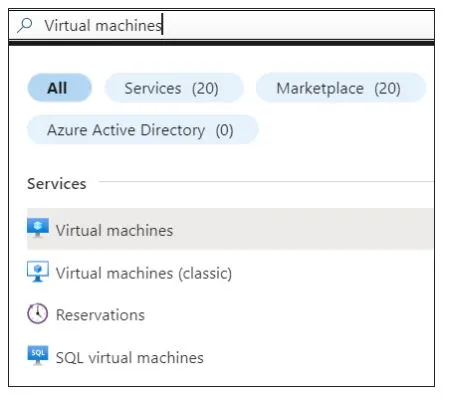Open the Virtual machines service result
The width and height of the screenshot is (451, 405).
pyautogui.click(x=230, y=229)
